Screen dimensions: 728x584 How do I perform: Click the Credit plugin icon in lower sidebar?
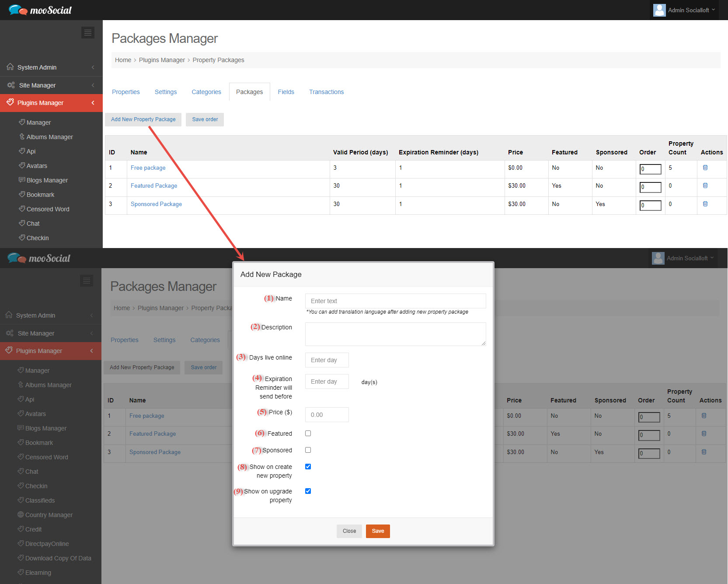pyautogui.click(x=21, y=529)
